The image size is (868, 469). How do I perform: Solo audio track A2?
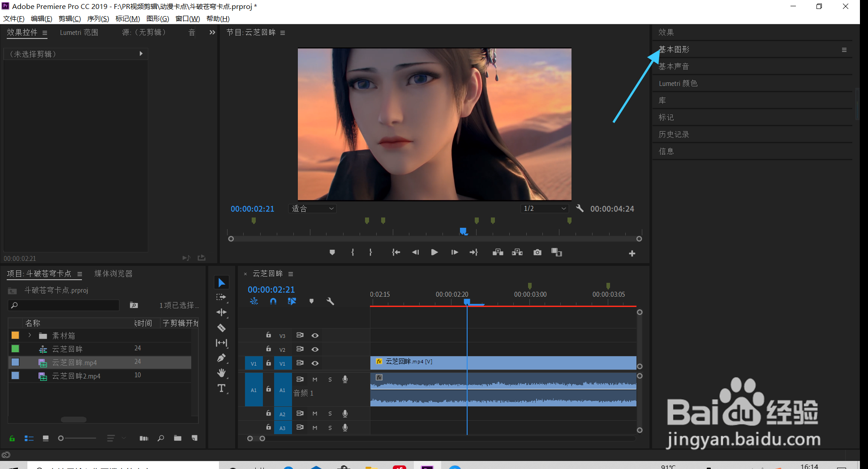point(330,414)
